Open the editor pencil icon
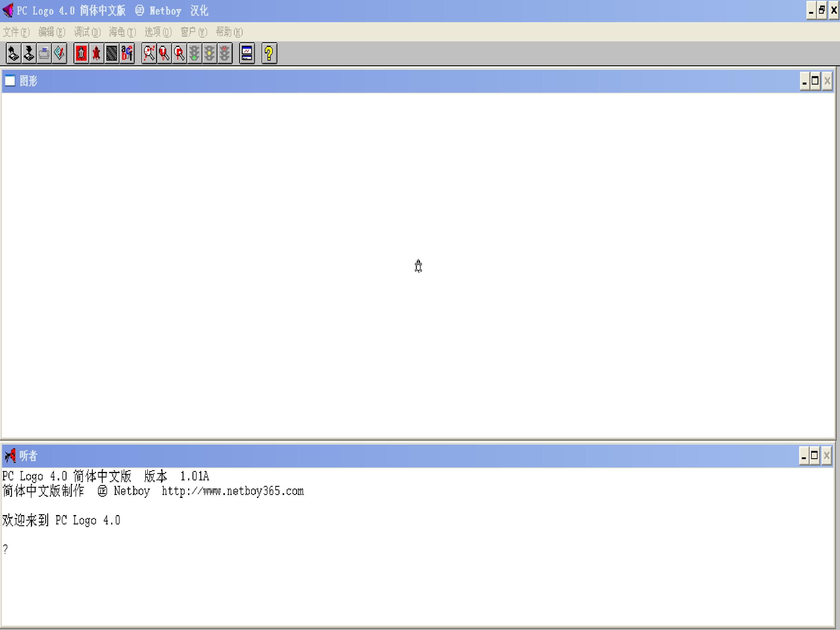840x630 pixels. pos(59,53)
